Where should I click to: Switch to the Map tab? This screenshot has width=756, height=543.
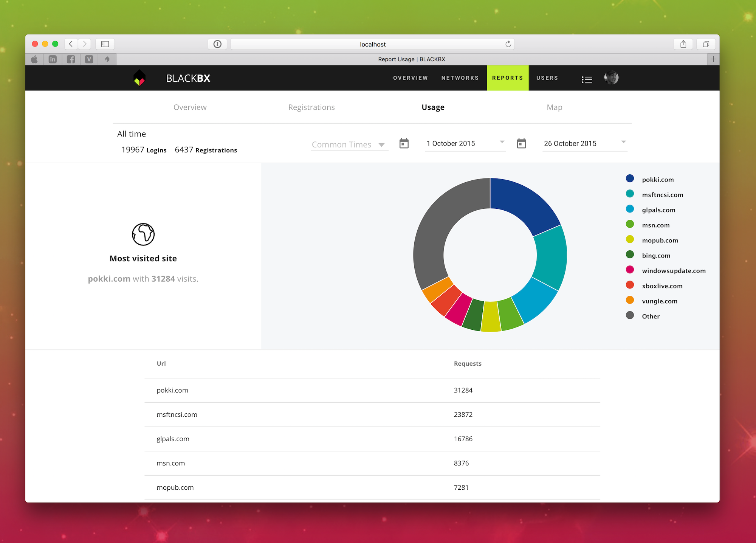(554, 107)
